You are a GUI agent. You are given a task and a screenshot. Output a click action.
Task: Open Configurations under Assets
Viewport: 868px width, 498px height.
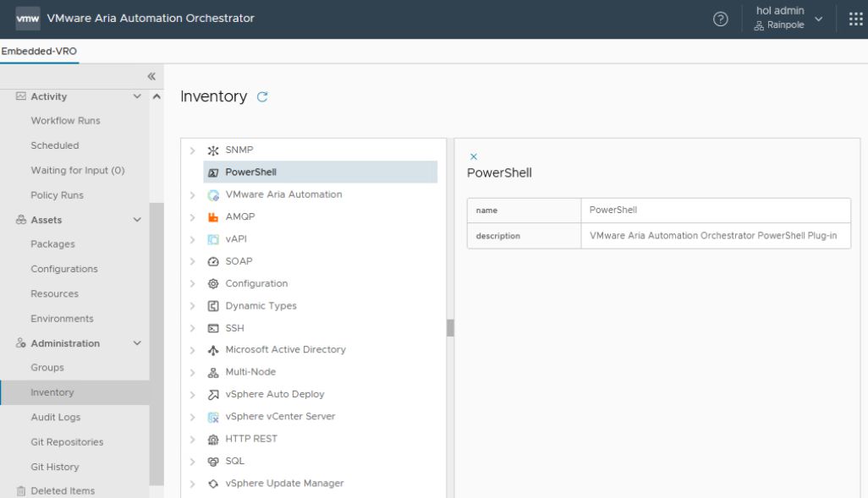(64, 269)
